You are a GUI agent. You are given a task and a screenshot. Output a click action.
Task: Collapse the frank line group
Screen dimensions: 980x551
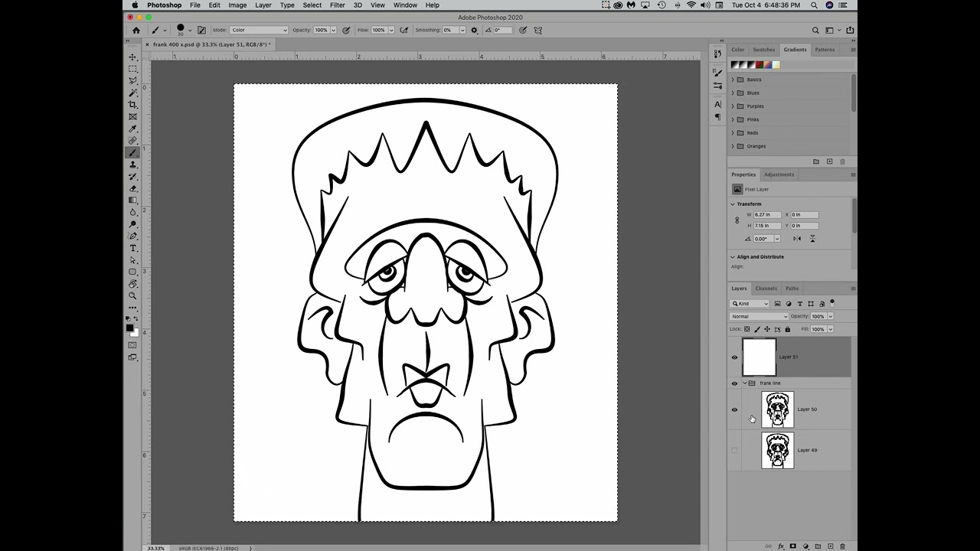tap(744, 383)
